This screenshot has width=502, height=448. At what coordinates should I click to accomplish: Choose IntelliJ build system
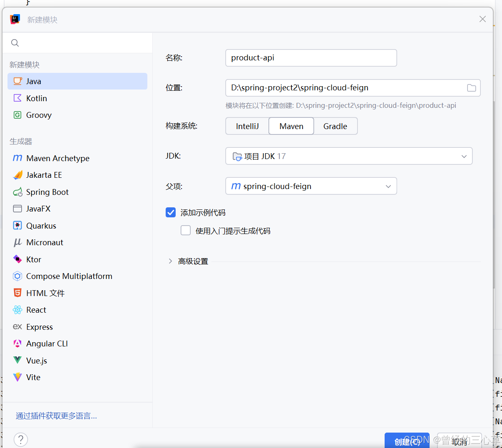[247, 126]
